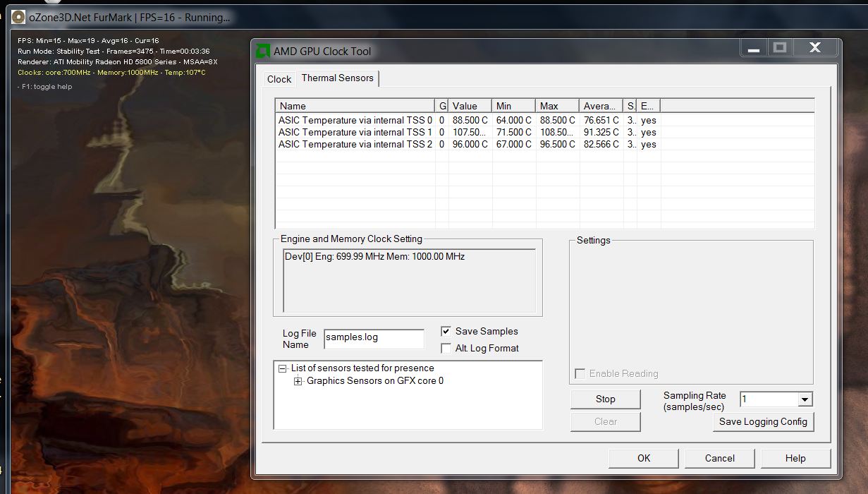Click the Stop button
The image size is (868, 494).
606,399
